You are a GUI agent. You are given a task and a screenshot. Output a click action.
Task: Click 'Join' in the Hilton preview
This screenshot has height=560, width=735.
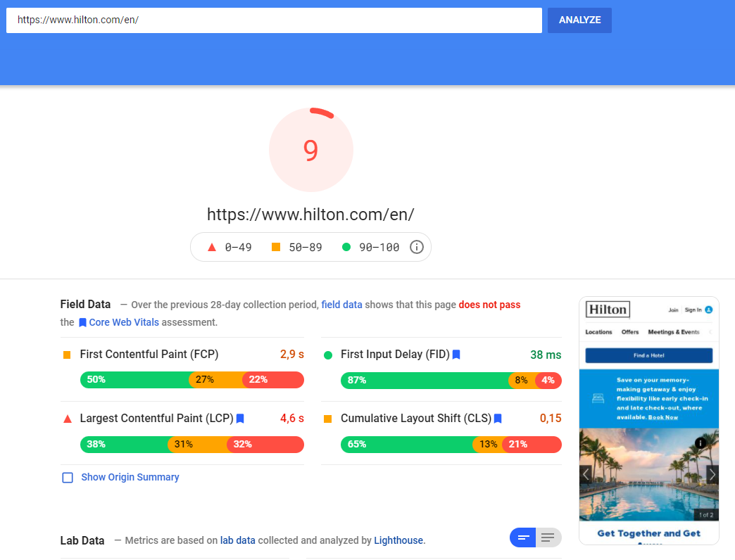(x=673, y=310)
